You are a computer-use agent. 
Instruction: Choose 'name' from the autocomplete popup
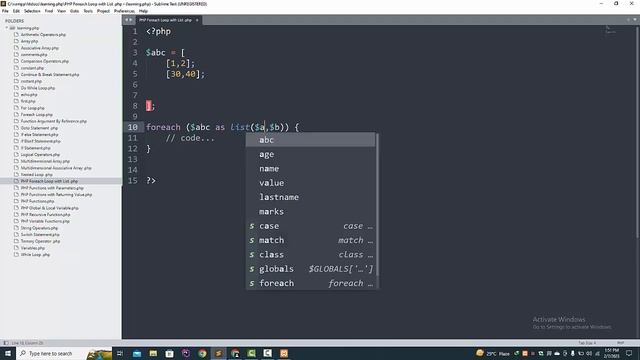click(311, 169)
